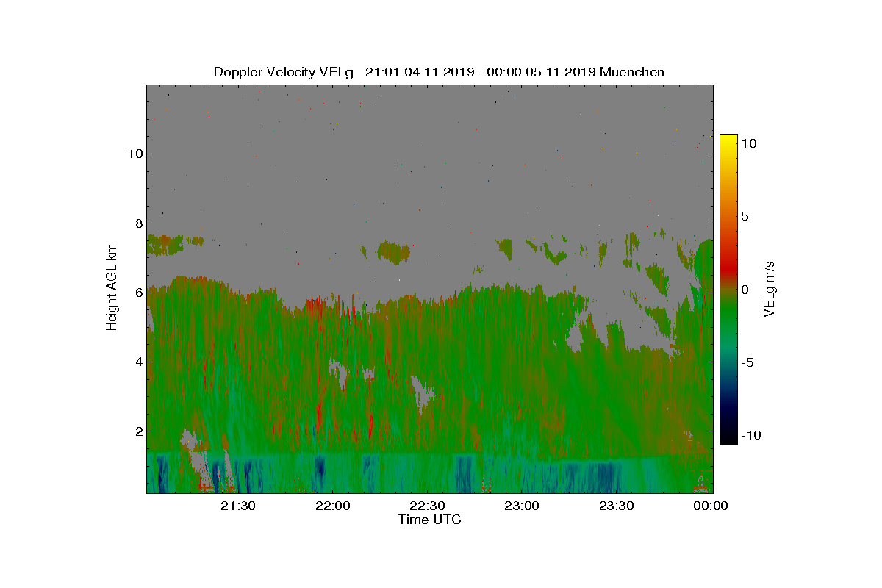This screenshot has height=588, width=882.
Task: Click the plot title 'Doppler Velocity VELg'
Action: tap(284, 72)
